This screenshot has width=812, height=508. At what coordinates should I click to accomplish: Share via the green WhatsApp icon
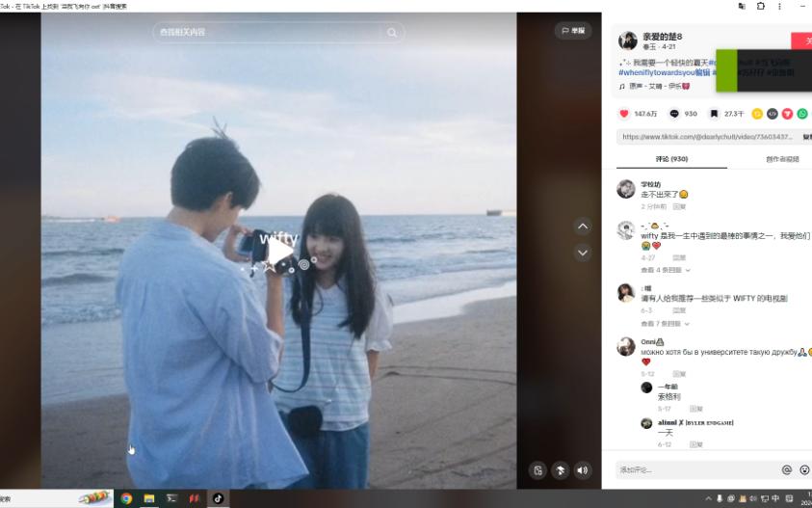tap(802, 114)
